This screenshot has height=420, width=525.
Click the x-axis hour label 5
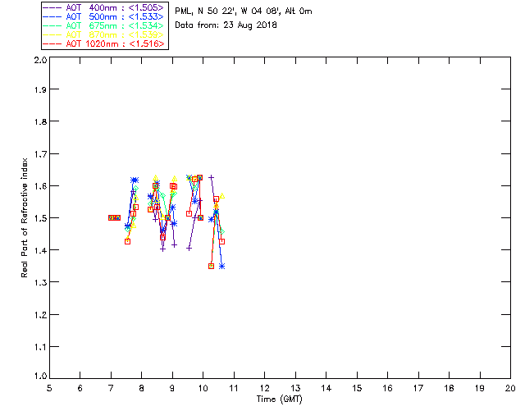[49, 388]
